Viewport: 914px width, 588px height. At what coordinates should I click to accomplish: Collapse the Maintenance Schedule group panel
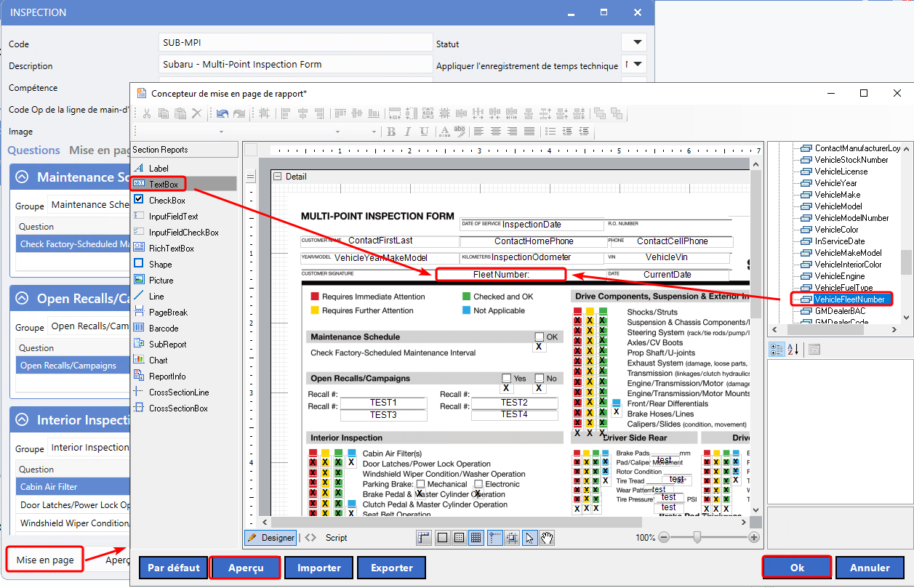pyautogui.click(x=23, y=177)
